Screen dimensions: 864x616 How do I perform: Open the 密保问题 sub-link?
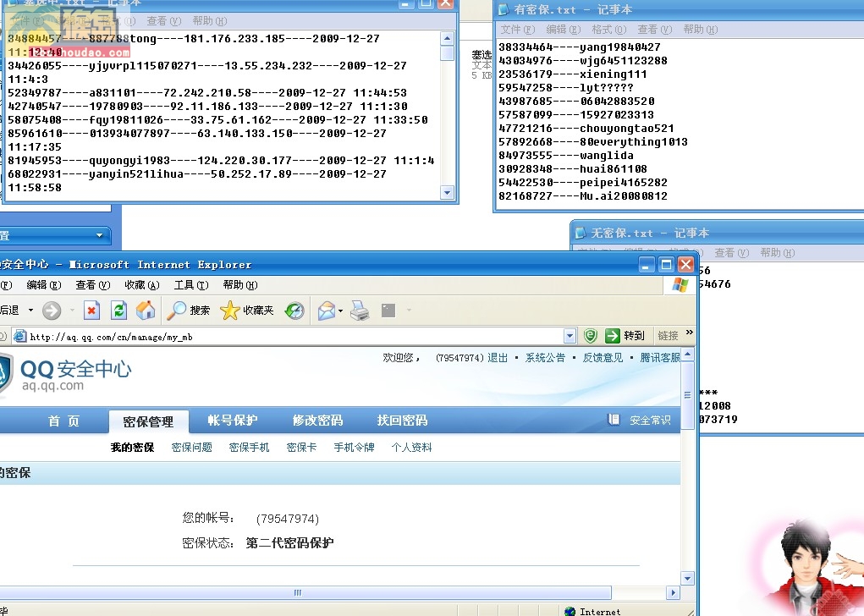(x=192, y=448)
